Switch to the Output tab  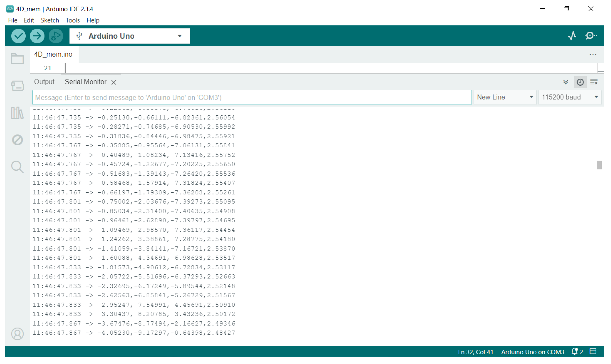click(44, 82)
